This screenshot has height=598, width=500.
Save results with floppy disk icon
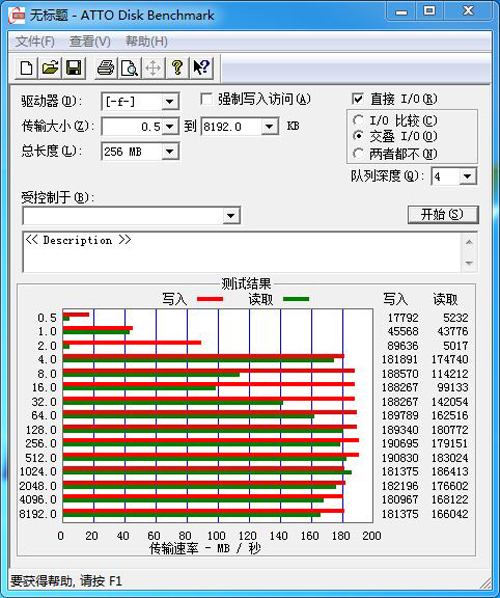74,68
